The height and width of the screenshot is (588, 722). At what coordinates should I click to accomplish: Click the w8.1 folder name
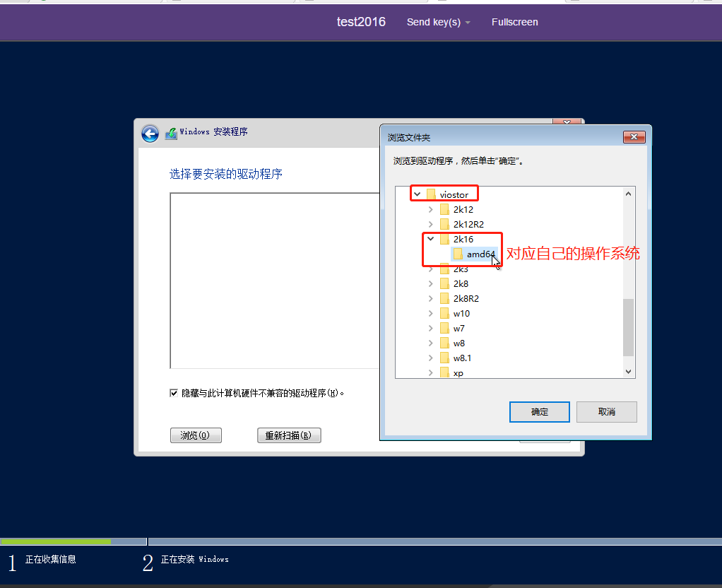coord(462,358)
